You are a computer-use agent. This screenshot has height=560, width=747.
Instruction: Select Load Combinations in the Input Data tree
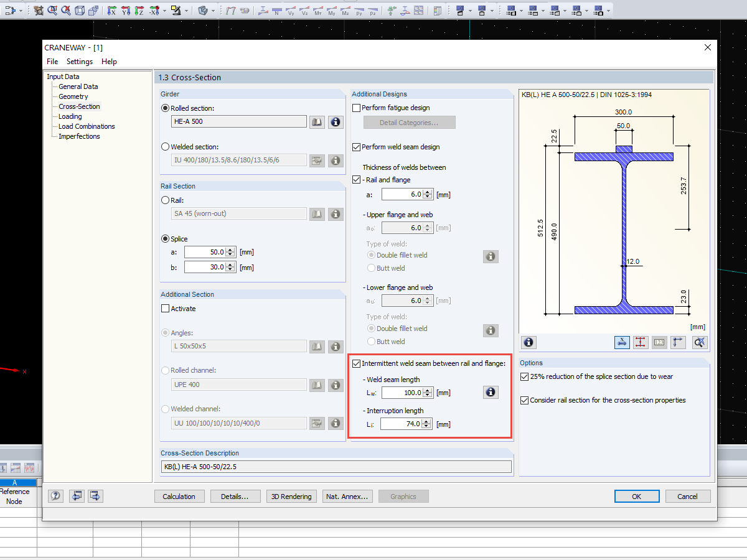point(87,126)
